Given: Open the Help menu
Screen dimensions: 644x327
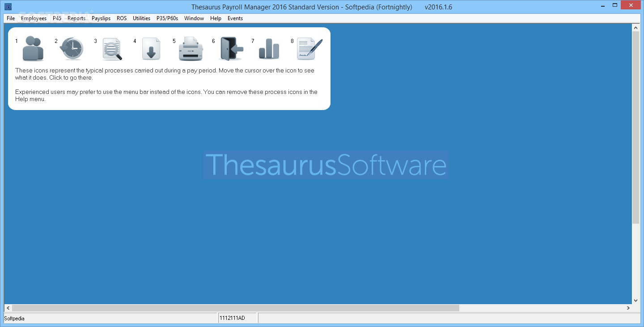Looking at the screenshot, I should [x=216, y=18].
